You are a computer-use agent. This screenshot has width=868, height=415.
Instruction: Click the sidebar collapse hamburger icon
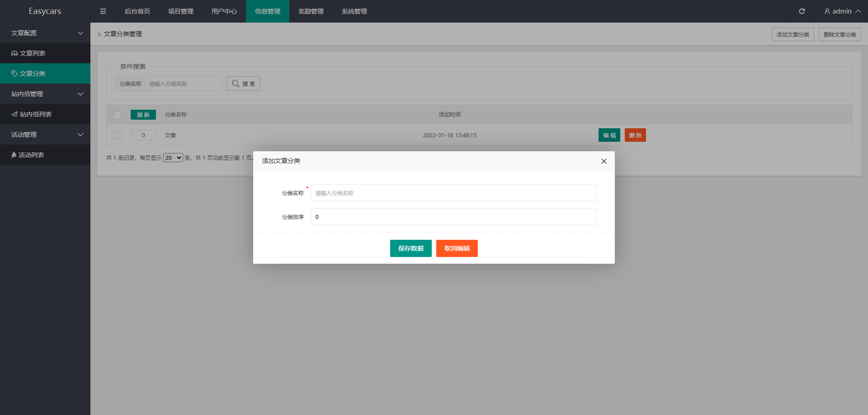click(x=103, y=11)
